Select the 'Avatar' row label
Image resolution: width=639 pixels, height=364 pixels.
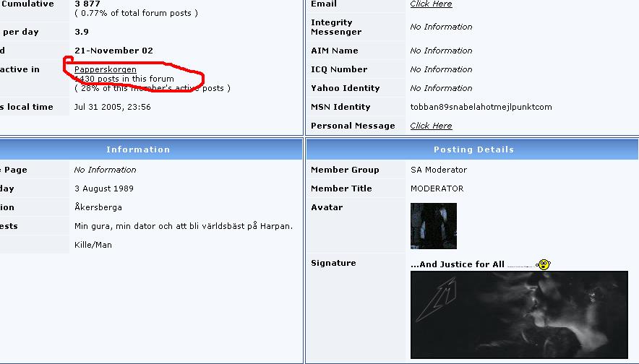(x=327, y=207)
